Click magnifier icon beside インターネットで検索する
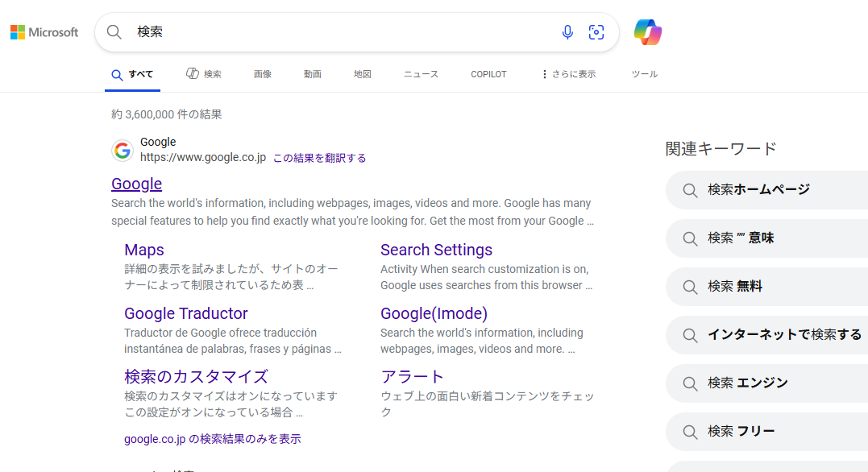This screenshot has height=472, width=868. [x=690, y=335]
